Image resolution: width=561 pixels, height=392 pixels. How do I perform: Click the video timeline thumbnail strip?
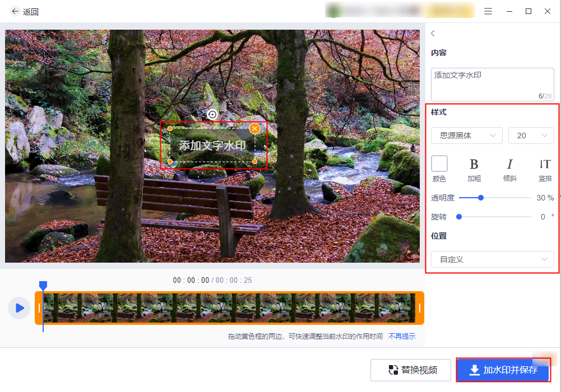click(229, 308)
